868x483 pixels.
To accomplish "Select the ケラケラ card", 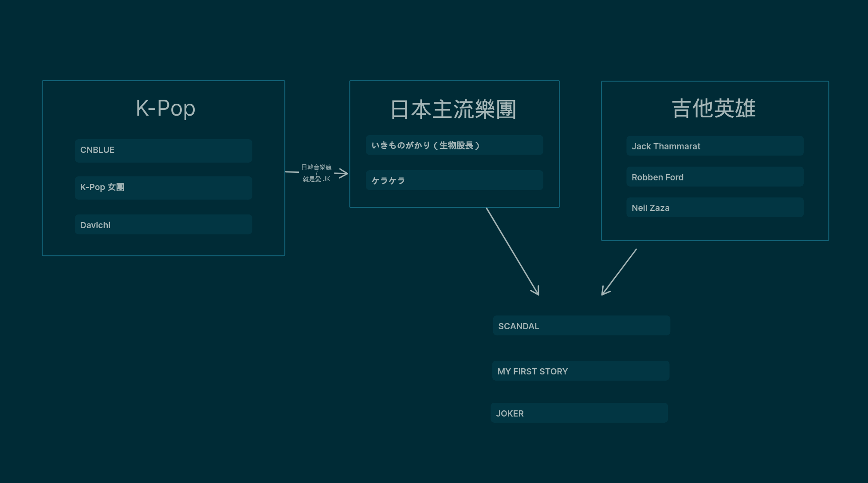I will pos(454,180).
